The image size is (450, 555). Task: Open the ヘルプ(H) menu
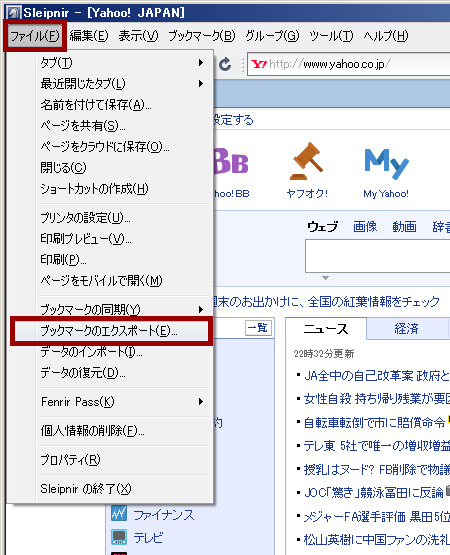pos(386,36)
